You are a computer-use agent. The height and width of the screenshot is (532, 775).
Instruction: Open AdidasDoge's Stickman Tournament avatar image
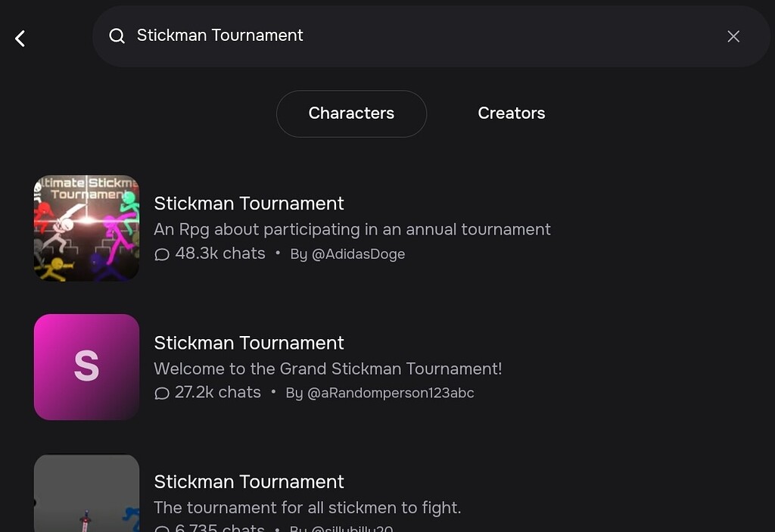pos(86,228)
